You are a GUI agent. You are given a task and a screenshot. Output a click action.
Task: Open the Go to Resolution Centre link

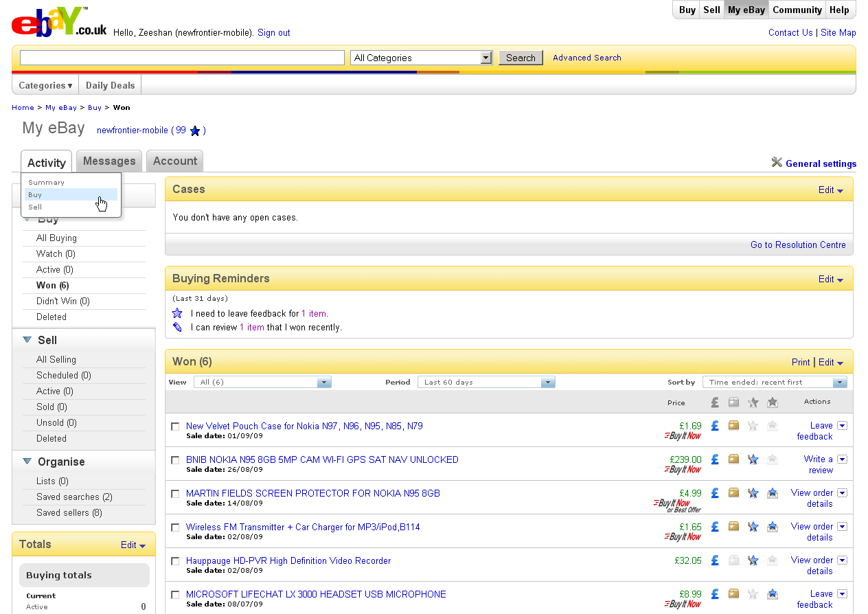pos(798,245)
